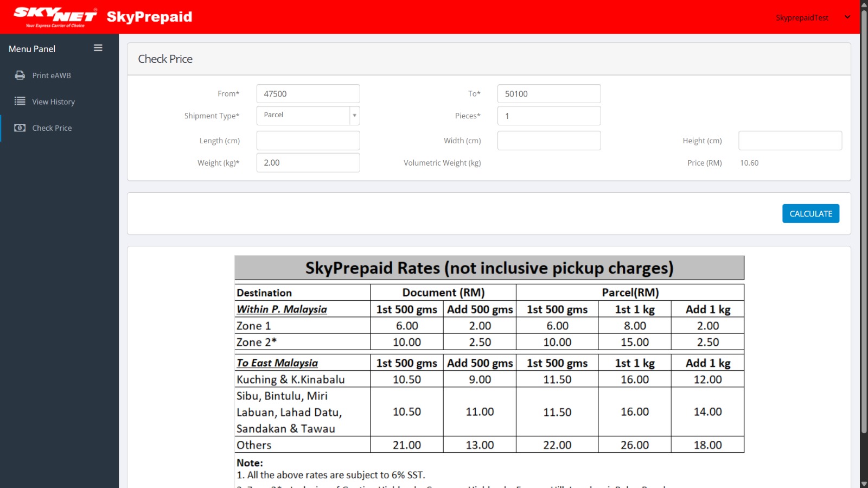Focus the Height (cm) input

[789, 141]
